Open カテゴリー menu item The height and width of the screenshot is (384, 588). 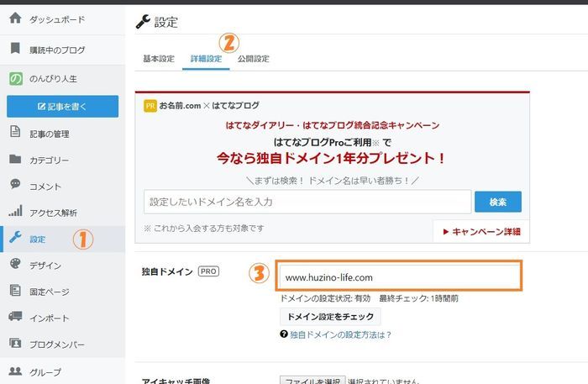50,160
